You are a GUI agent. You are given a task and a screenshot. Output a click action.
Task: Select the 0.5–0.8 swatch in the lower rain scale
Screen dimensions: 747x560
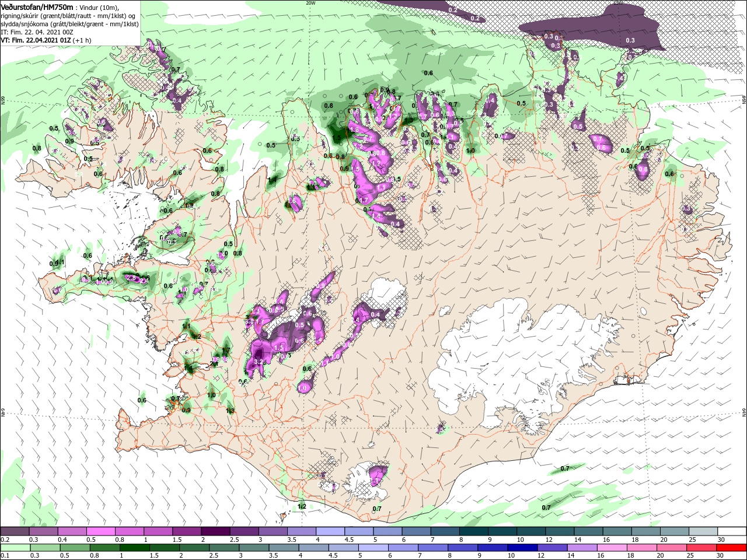[75, 548]
